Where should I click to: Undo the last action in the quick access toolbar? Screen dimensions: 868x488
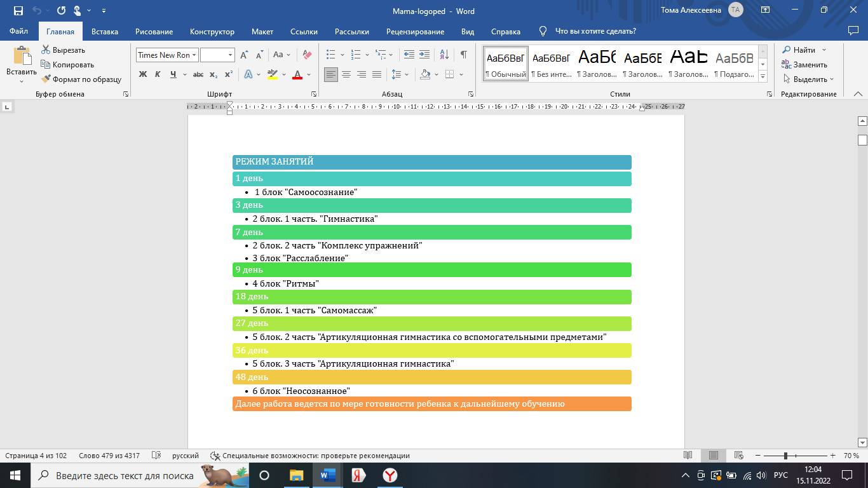click(37, 10)
